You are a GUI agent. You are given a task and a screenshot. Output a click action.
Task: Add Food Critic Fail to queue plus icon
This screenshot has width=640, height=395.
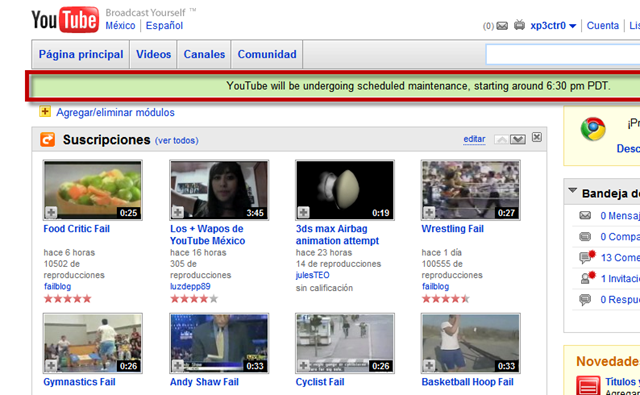tap(51, 212)
